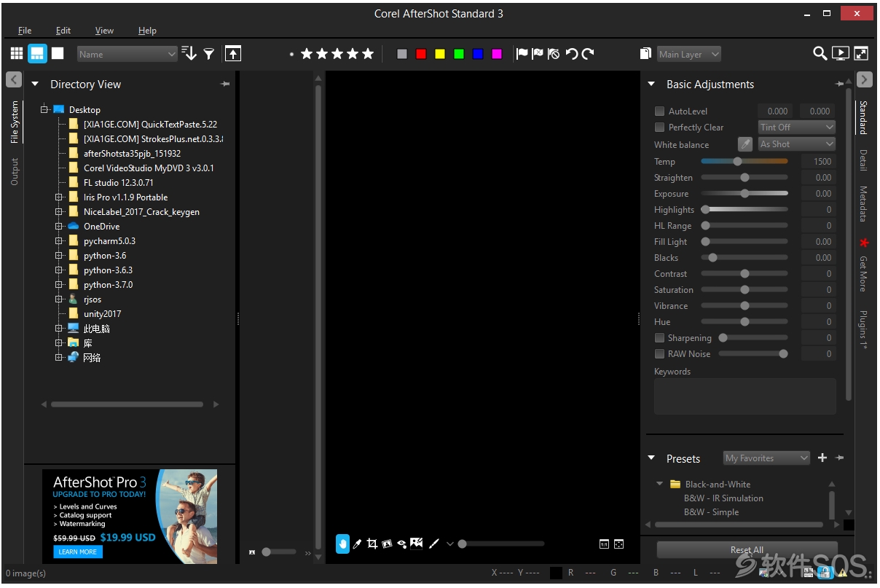Viewport: 880px width, 588px height.
Task: Open the Edit menu
Action: [63, 31]
